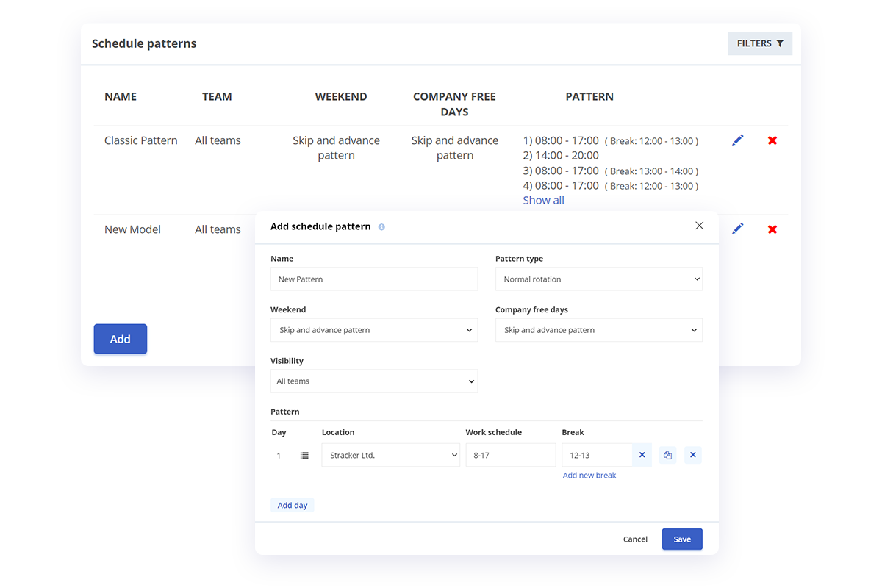Image resolution: width=882 pixels, height=588 pixels.
Task: Duplicate day 1 pattern row
Action: point(667,456)
